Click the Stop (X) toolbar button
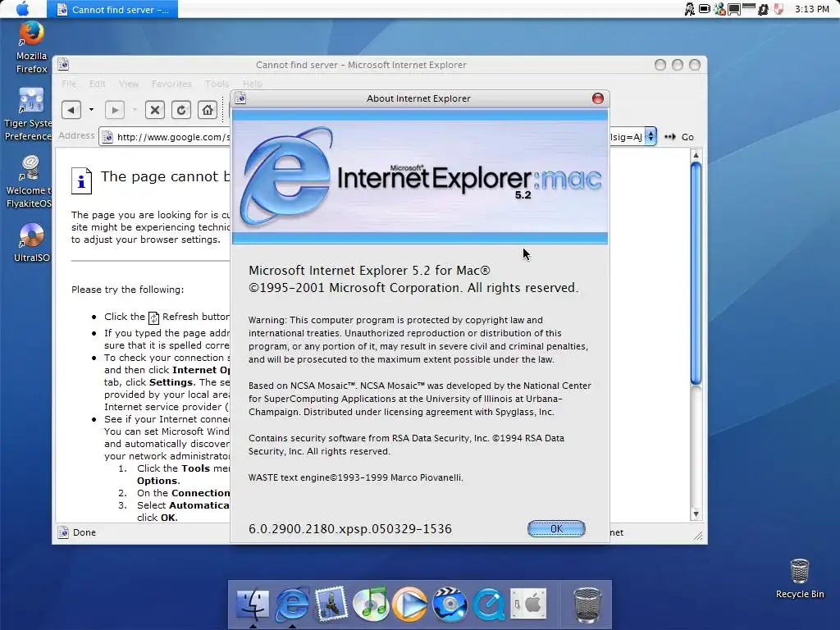The width and height of the screenshot is (840, 630). pyautogui.click(x=155, y=110)
